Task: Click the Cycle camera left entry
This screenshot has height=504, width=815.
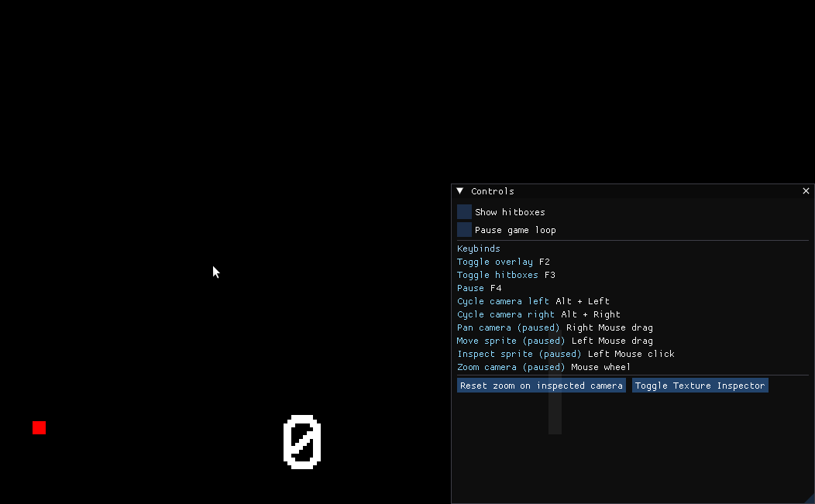Action: [533, 301]
